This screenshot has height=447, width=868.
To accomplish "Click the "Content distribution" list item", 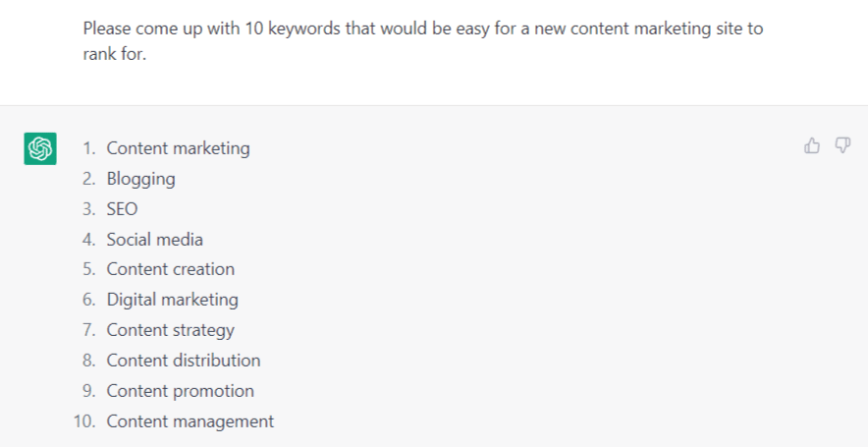I will pos(184,361).
